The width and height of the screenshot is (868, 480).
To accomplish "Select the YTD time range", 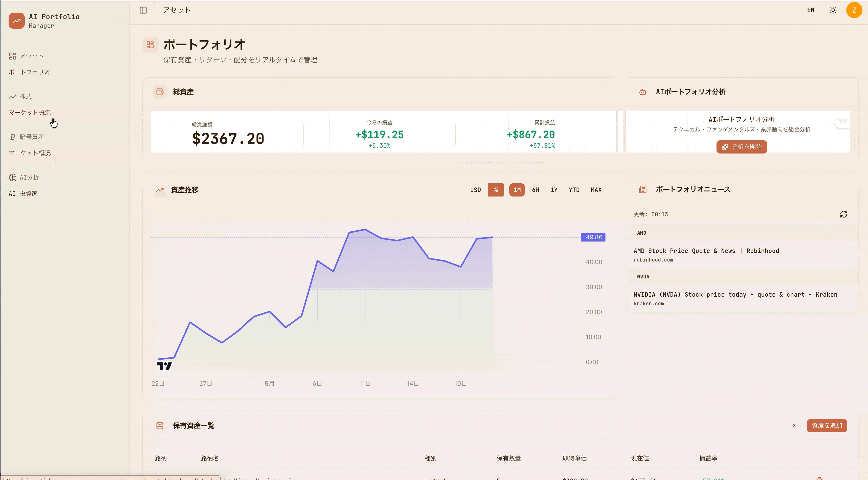I will (x=574, y=190).
